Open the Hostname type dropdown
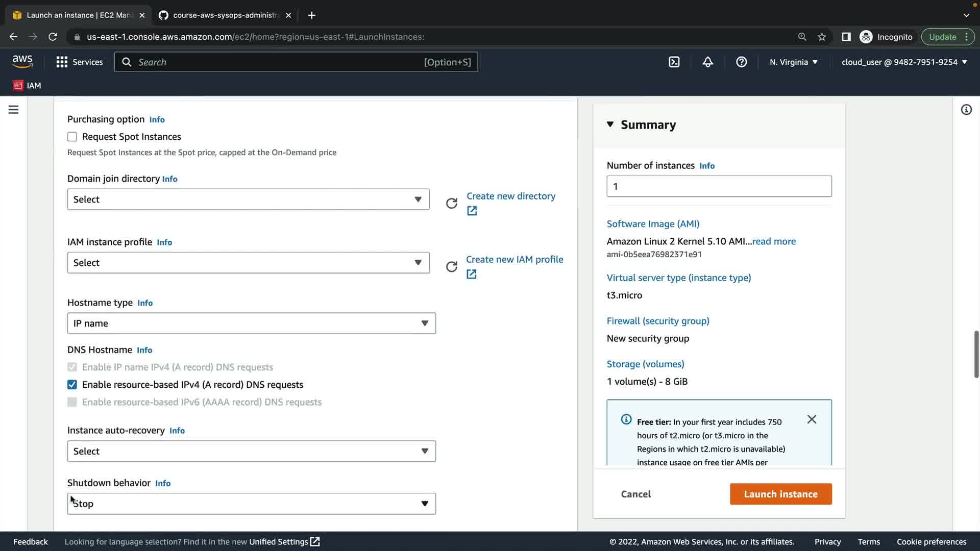Screen dimensions: 980x551 pyautogui.click(x=251, y=323)
